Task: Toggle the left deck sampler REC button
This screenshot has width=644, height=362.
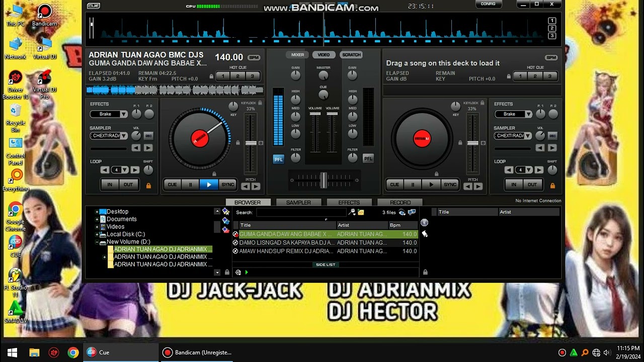Action: click(148, 136)
